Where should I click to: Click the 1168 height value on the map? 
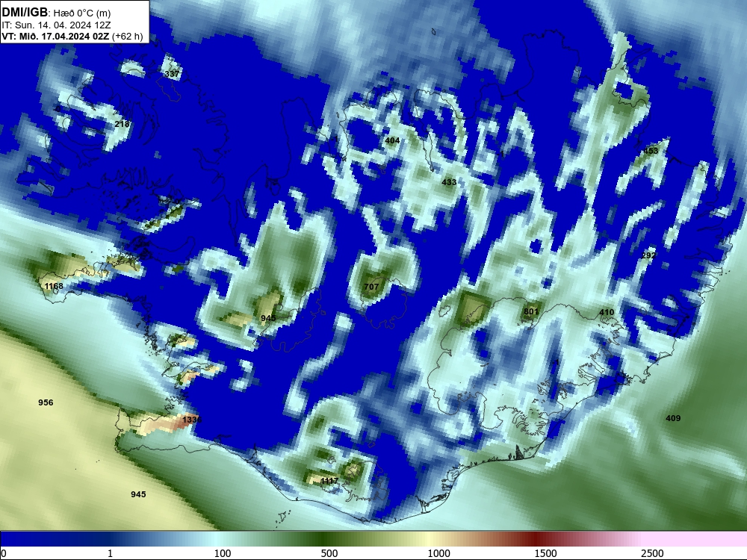tap(53, 286)
